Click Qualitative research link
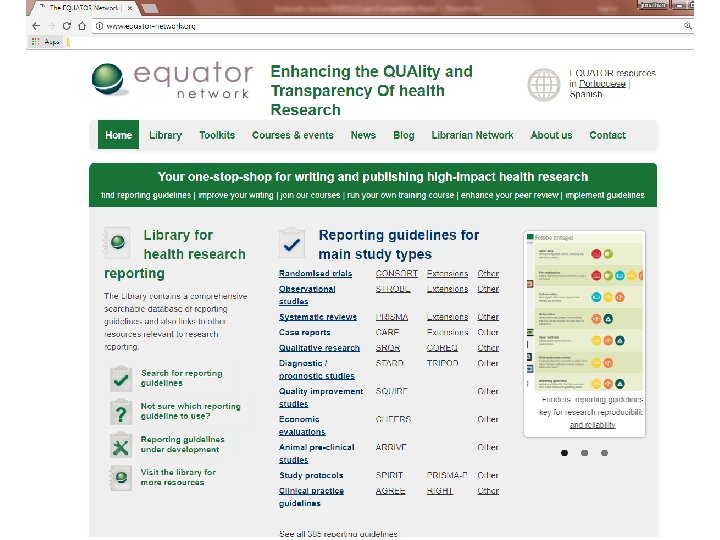Image resolution: width=720 pixels, height=540 pixels. point(319,348)
